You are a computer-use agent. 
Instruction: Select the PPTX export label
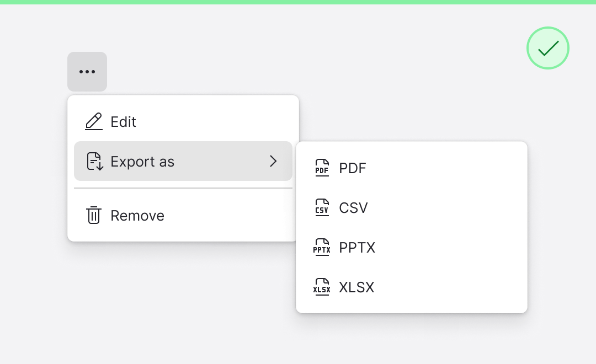[x=357, y=248]
